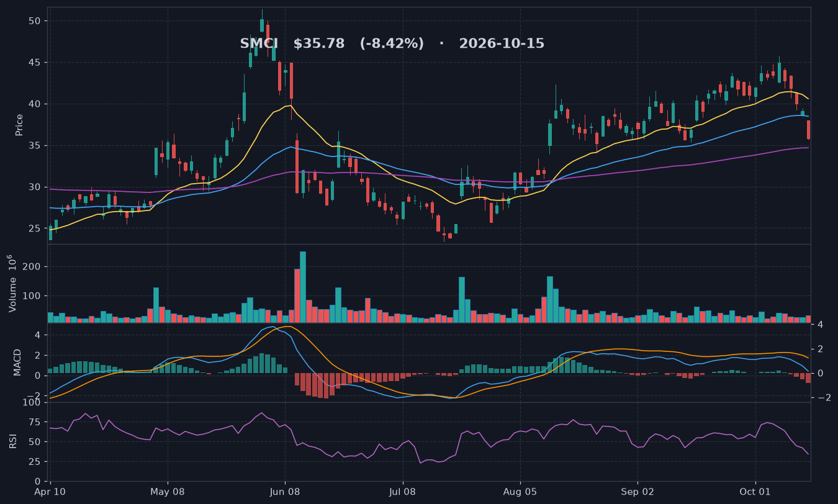Click the volume axis tick '200'

(x=32, y=267)
